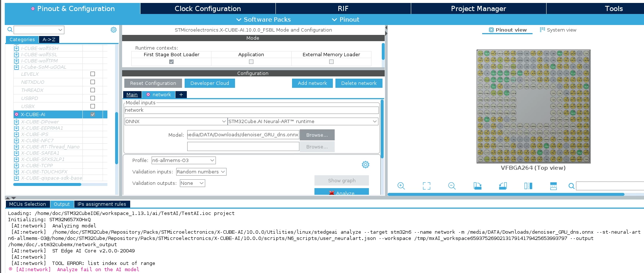Screen dimensions: 644x273
Task: Click the red status icon on the X-CUBE-AI row
Action: (x=17, y=114)
